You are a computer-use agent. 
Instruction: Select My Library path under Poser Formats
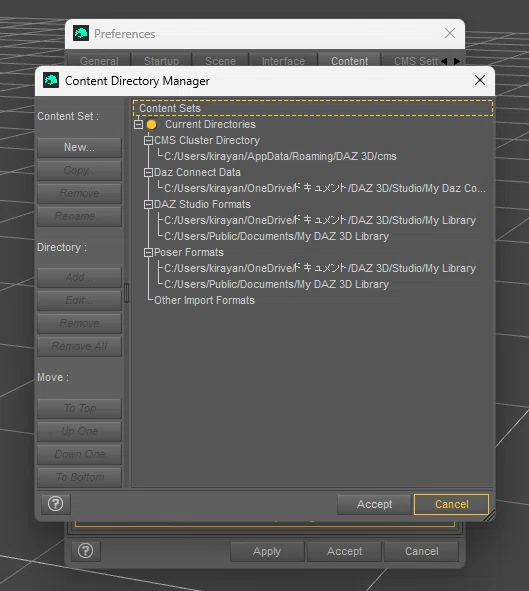coord(320,268)
